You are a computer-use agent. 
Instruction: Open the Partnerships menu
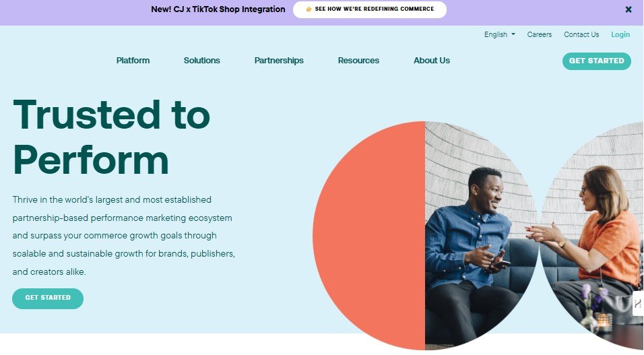pos(279,61)
